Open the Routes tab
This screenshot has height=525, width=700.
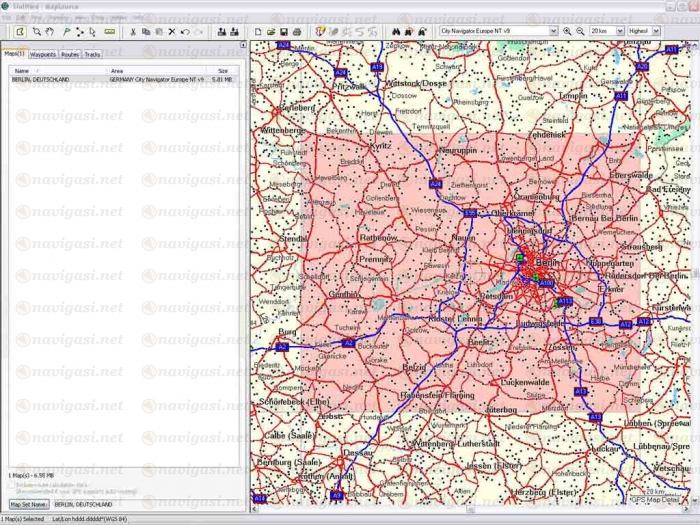coord(69,54)
